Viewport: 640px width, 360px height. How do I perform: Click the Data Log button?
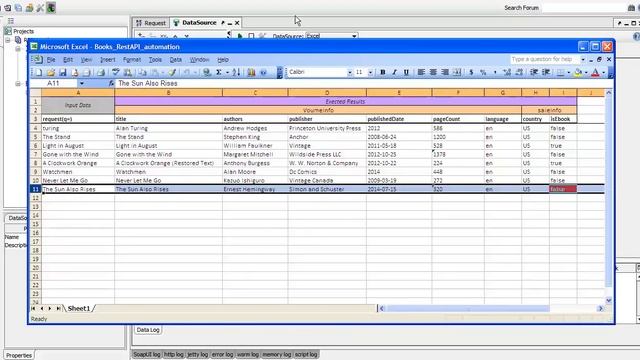pos(148,330)
